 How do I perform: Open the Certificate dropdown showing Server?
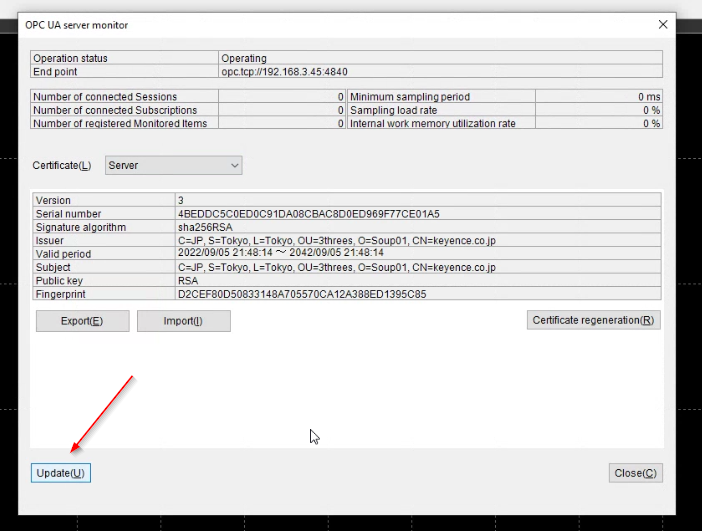point(174,165)
